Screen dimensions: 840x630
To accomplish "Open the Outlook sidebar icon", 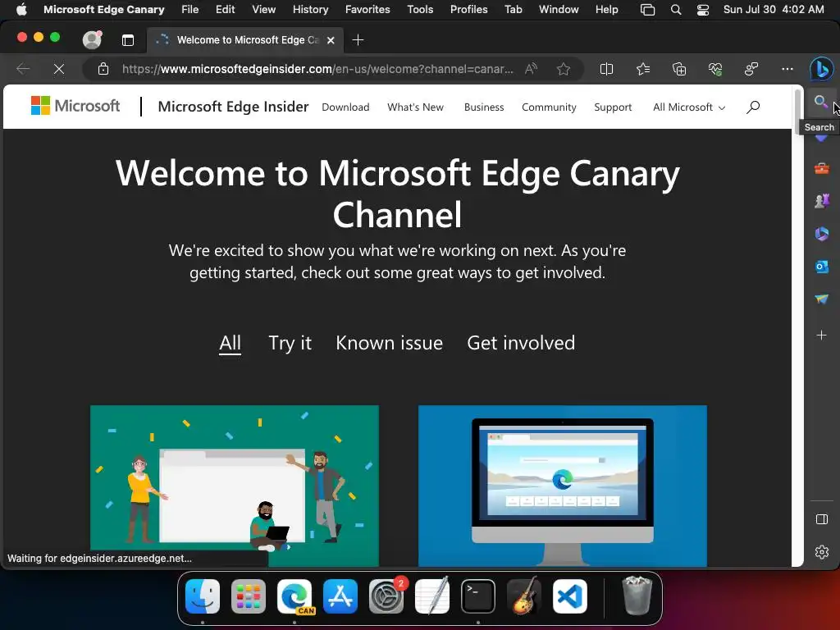I will tap(821, 267).
